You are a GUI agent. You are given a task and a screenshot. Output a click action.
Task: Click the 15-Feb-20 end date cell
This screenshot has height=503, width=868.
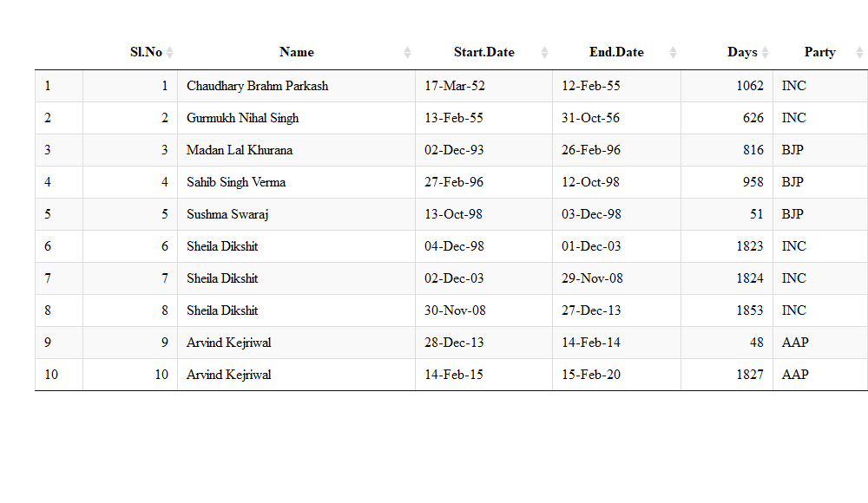click(x=591, y=375)
